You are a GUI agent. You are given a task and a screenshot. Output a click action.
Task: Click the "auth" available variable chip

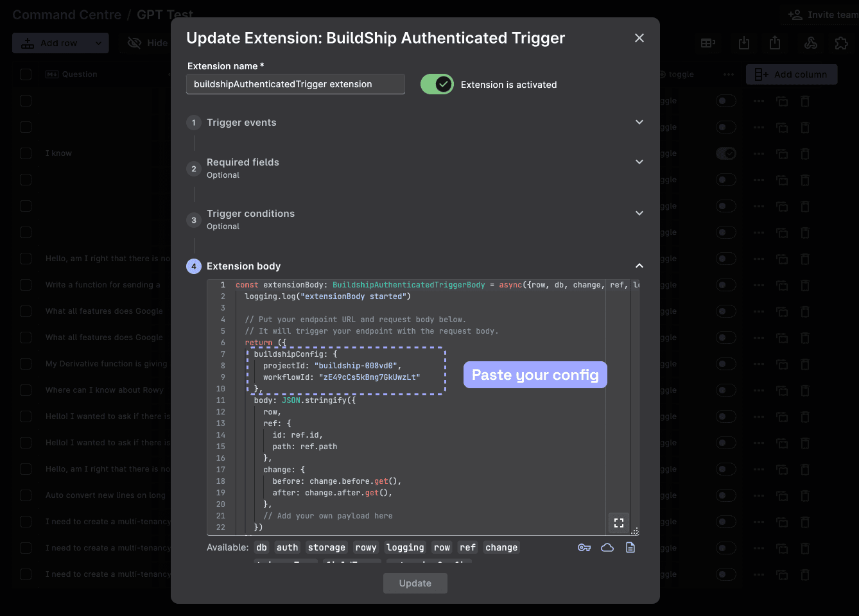pos(288,547)
